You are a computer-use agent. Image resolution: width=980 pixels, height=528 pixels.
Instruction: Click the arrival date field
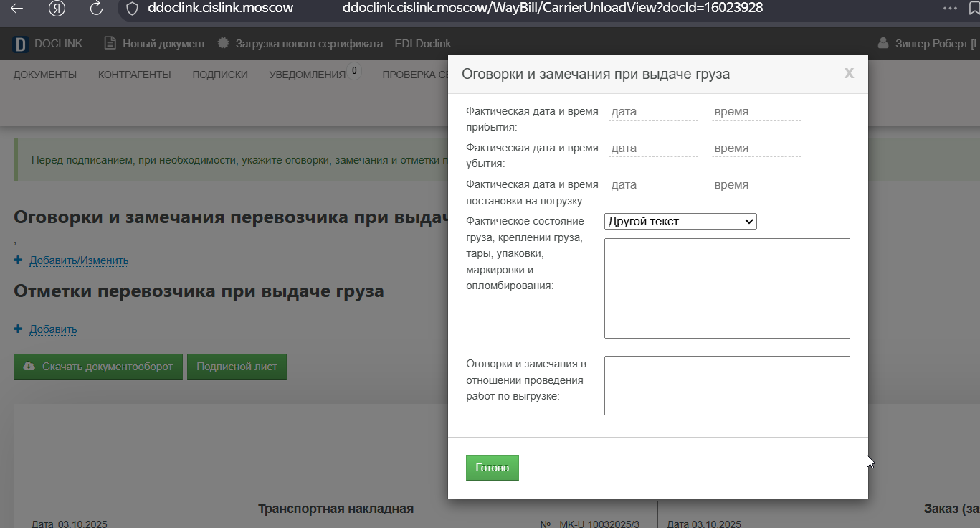[653, 112]
